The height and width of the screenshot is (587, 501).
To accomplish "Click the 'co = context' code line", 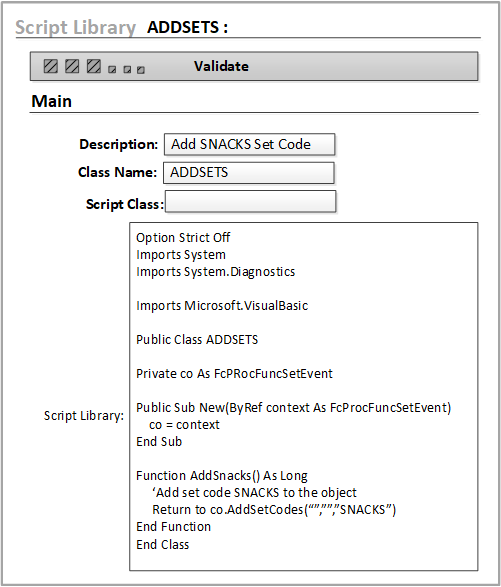I will 184,425.
